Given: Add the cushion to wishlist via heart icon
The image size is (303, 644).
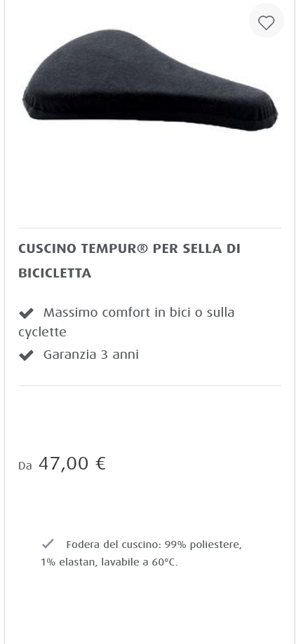Looking at the screenshot, I should pos(267,20).
